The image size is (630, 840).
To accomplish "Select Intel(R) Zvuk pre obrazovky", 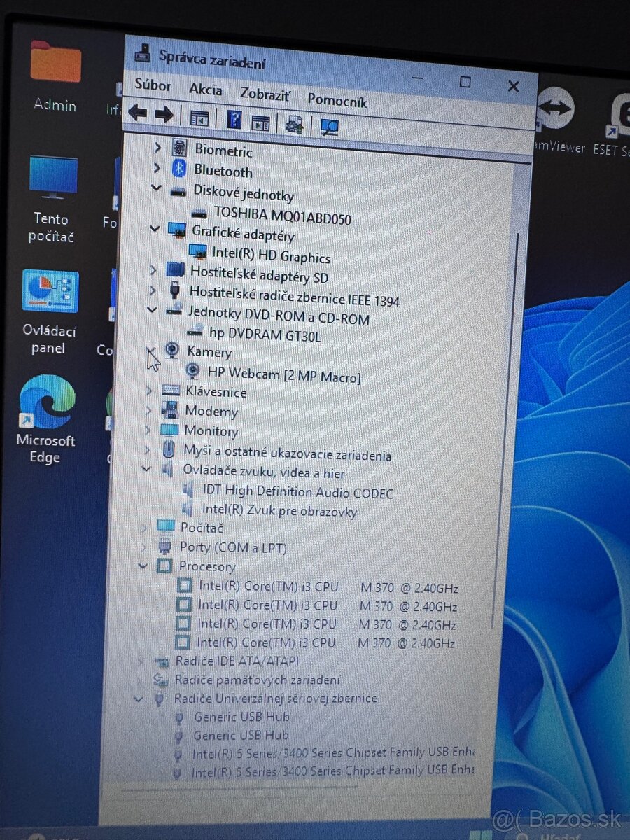I will pos(279,510).
